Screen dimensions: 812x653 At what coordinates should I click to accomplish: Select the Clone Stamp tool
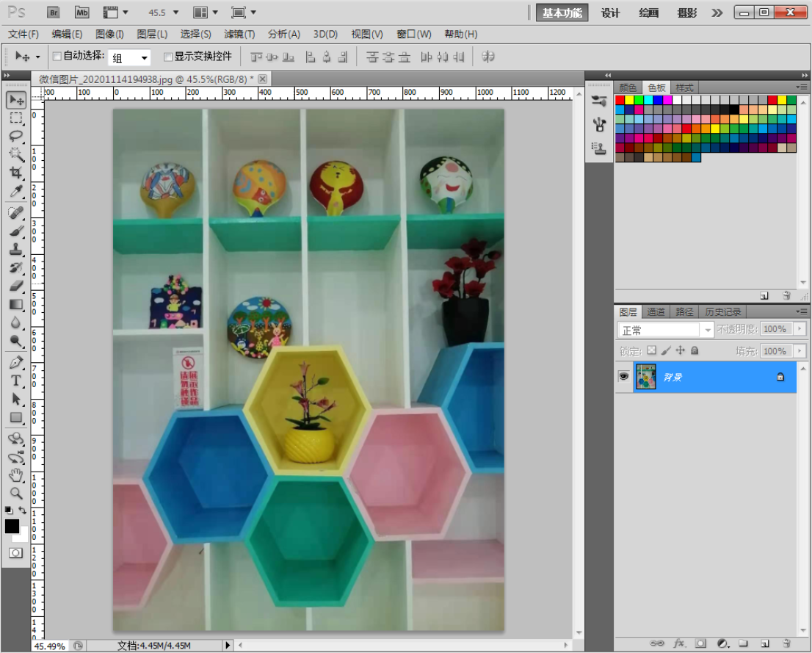(x=16, y=249)
